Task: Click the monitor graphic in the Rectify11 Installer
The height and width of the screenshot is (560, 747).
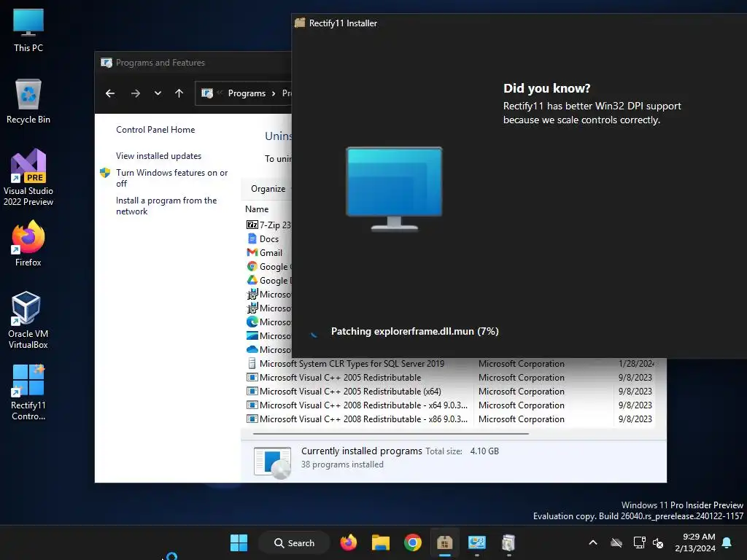Action: tap(394, 189)
